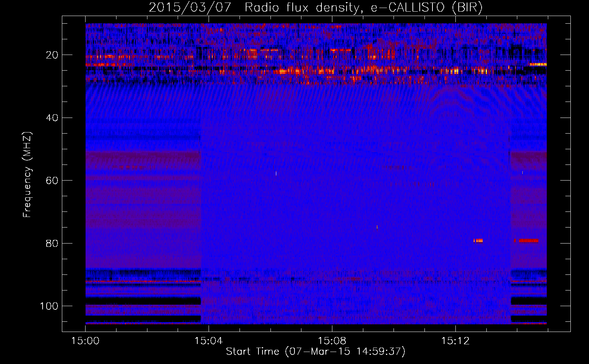Click the 15:04 time tick label
Image resolution: width=589 pixels, height=364 pixels.
click(209, 341)
